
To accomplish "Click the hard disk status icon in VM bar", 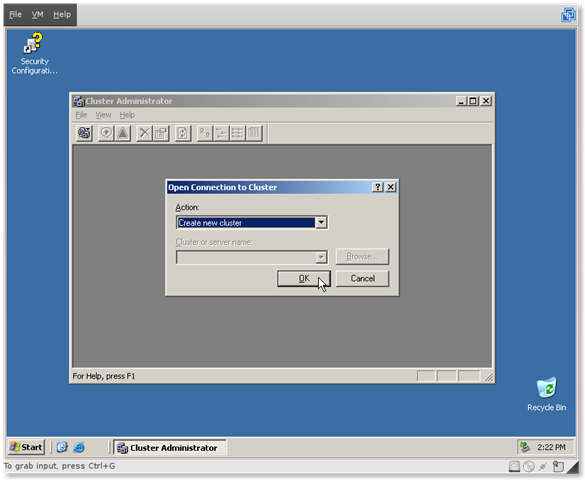I will pyautogui.click(x=514, y=466).
